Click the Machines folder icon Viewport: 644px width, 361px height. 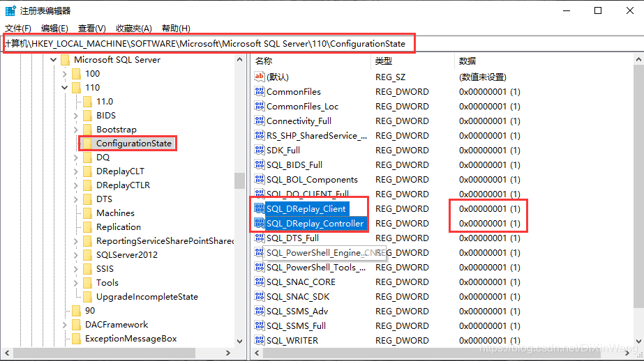tap(87, 213)
